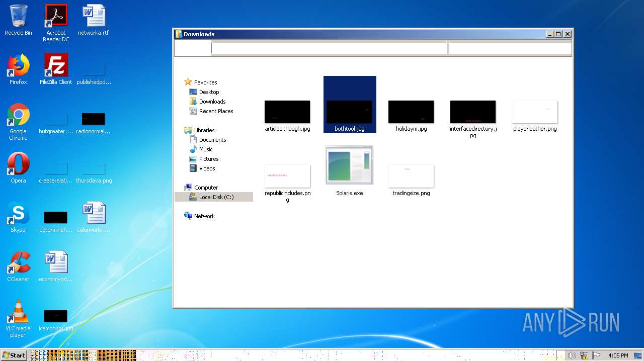Select radionormal image on desktop
The image size is (644, 362).
pyautogui.click(x=94, y=123)
